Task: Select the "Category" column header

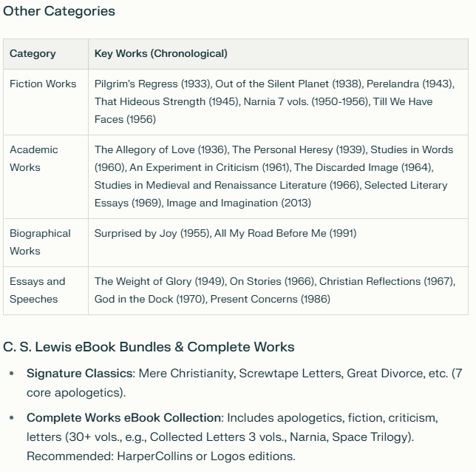Action: [33, 53]
